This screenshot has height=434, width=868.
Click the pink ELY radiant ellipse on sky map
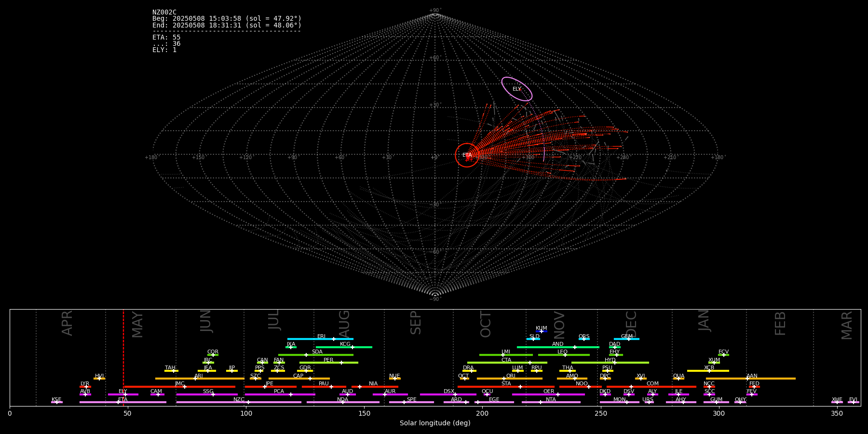point(516,89)
